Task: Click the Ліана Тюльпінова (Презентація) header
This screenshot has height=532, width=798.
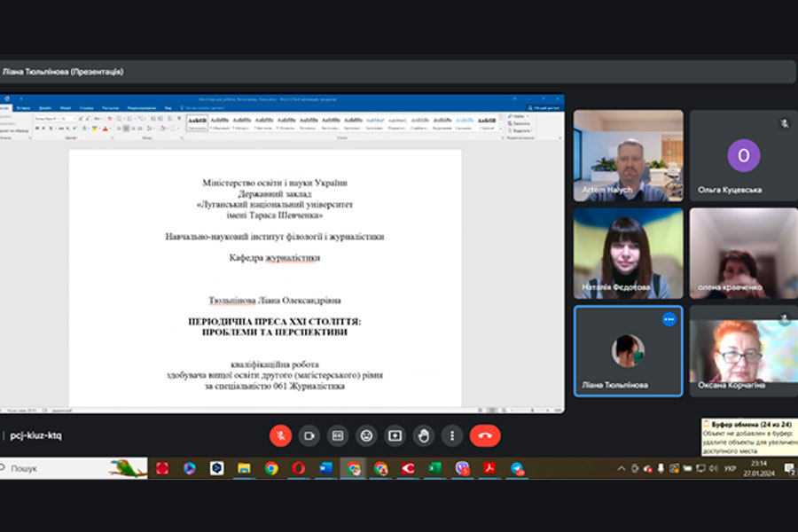Action: pos(63,72)
